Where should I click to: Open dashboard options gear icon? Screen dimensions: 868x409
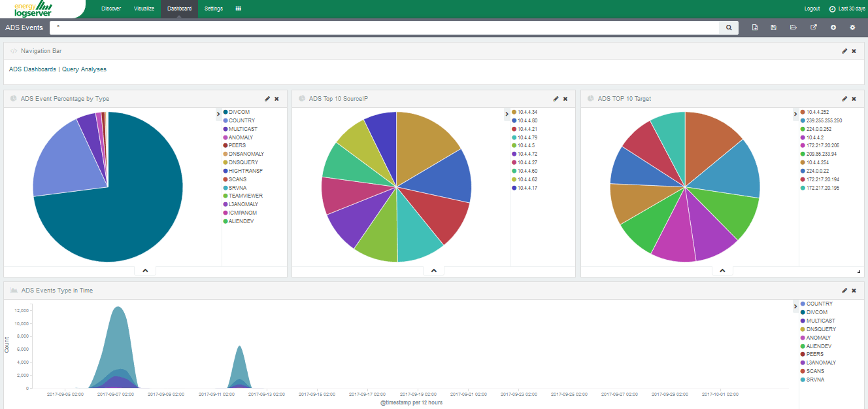coord(852,27)
